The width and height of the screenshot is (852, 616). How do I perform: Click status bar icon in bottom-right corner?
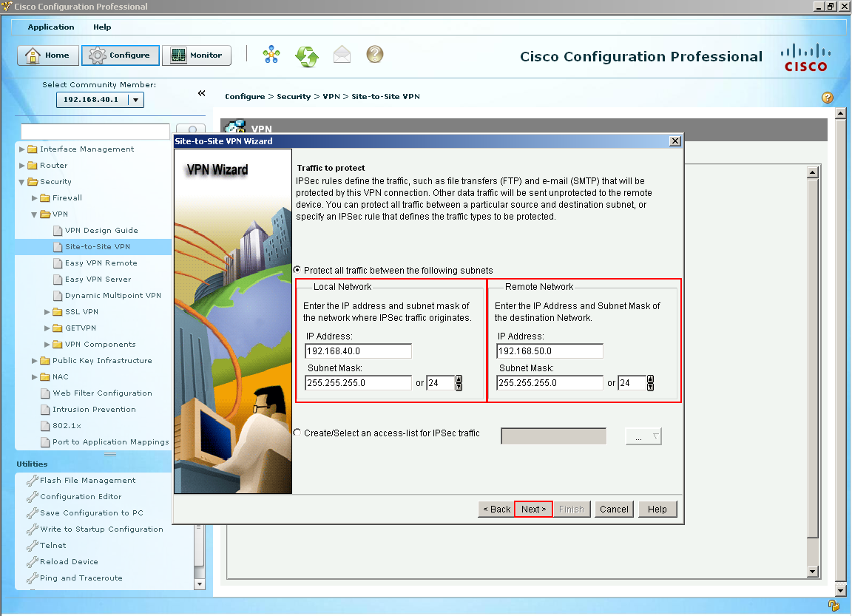point(834,605)
